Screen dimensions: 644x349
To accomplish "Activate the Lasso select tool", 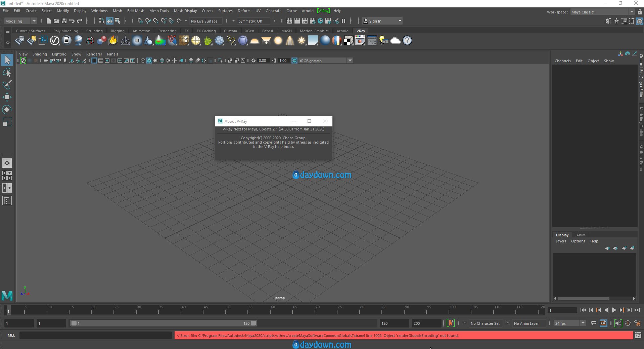I will pyautogui.click(x=7, y=73).
